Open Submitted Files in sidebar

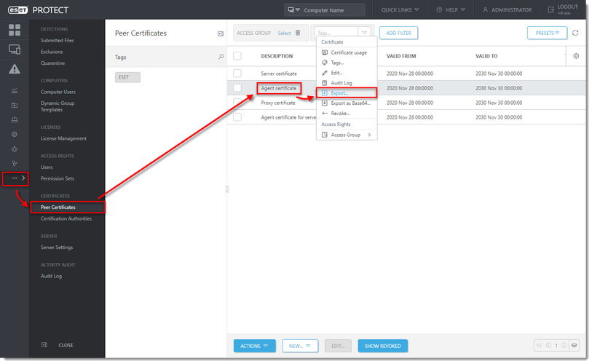tap(57, 40)
